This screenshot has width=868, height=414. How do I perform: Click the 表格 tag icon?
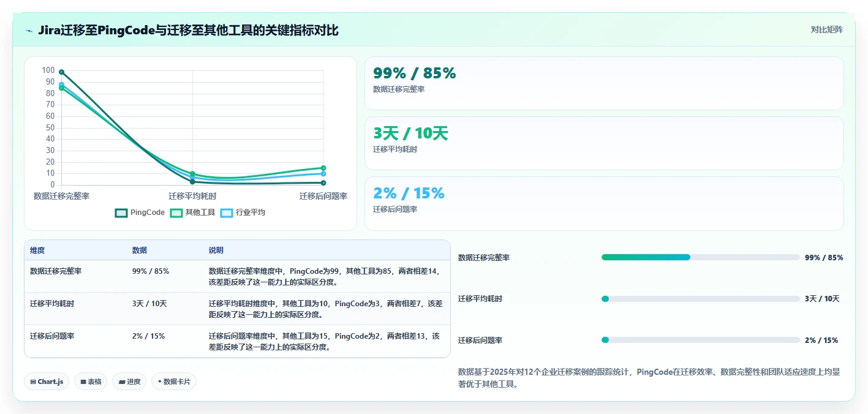tap(83, 382)
